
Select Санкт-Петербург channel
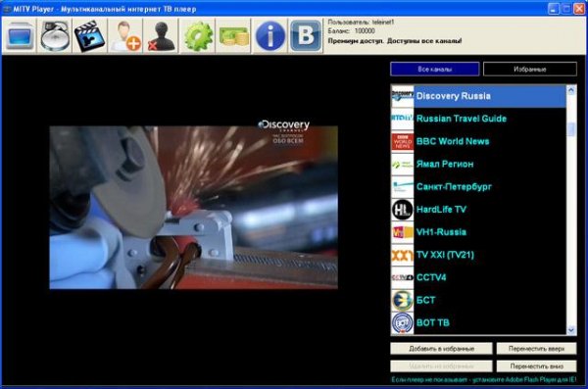478,187
